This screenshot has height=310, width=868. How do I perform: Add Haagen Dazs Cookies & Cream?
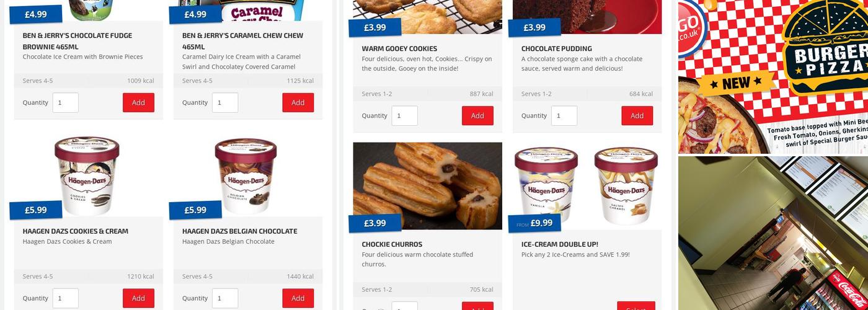pos(138,298)
